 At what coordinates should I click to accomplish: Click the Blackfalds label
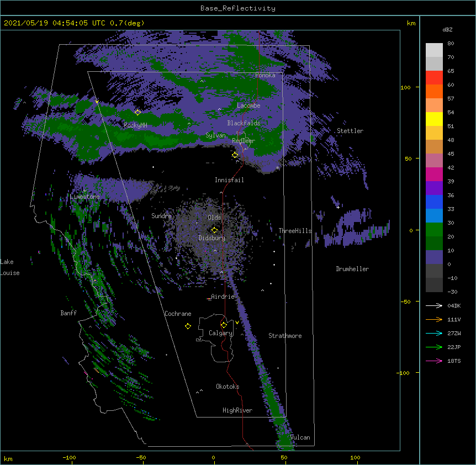[244, 123]
